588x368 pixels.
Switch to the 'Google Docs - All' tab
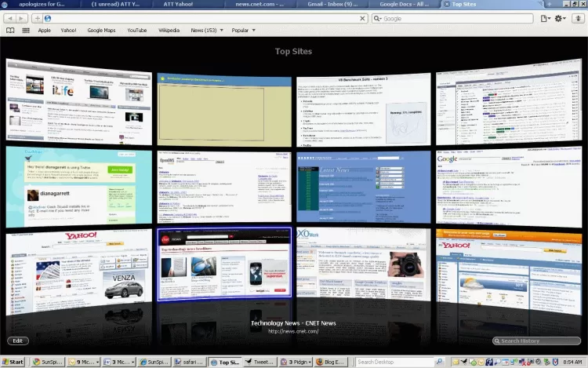(x=404, y=4)
